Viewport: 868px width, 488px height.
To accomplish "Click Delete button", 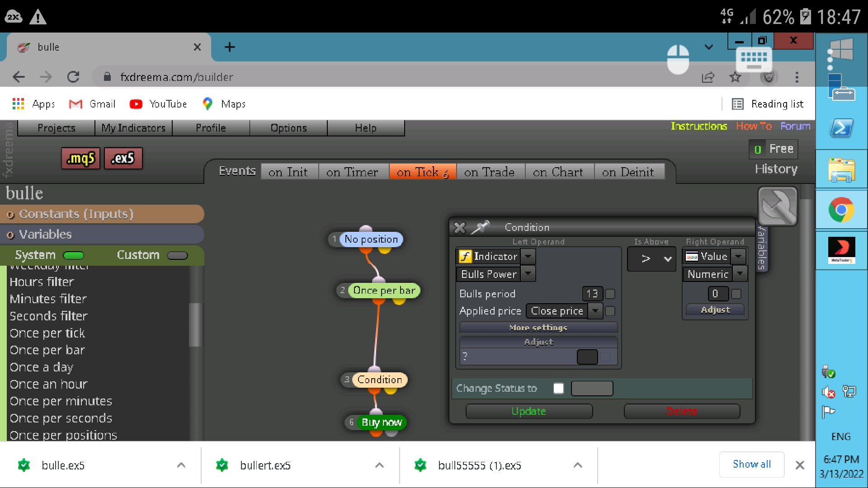I will click(682, 412).
